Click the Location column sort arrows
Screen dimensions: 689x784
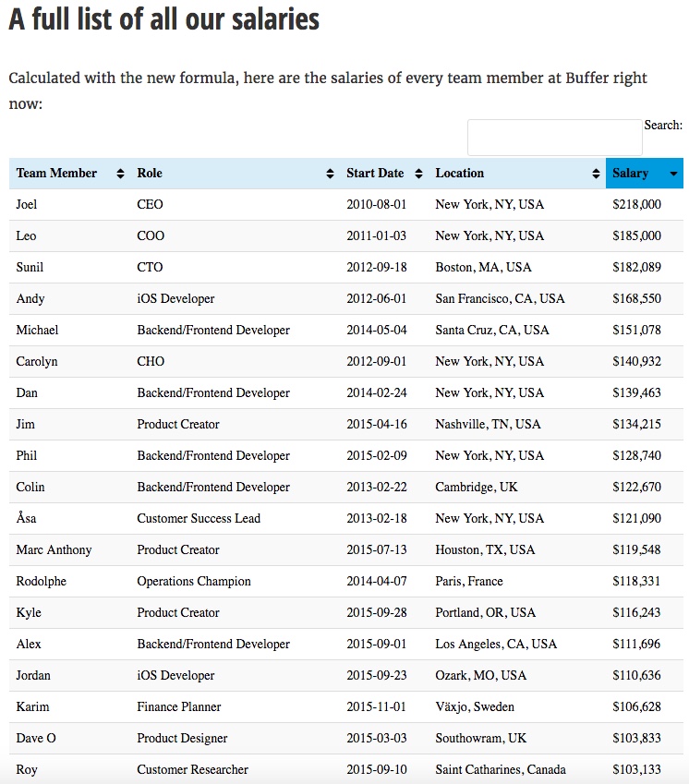(596, 174)
